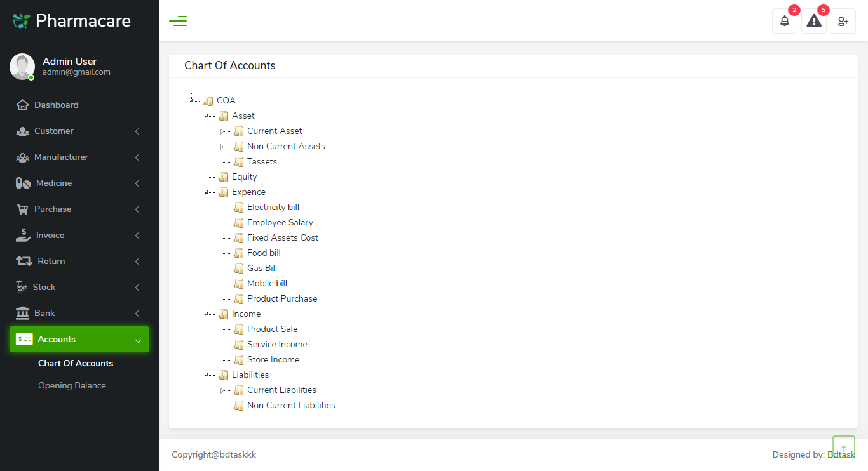Click the Purchase cart icon
This screenshot has width=868, height=471.
tap(22, 209)
